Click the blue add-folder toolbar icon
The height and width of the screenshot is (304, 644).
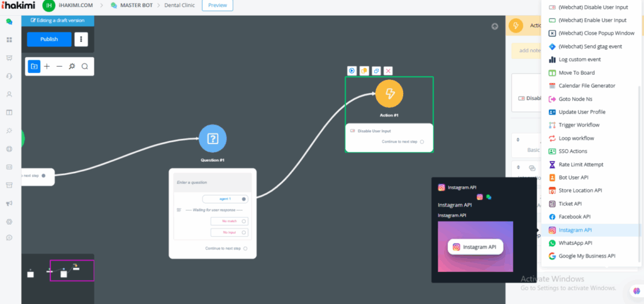point(34,66)
